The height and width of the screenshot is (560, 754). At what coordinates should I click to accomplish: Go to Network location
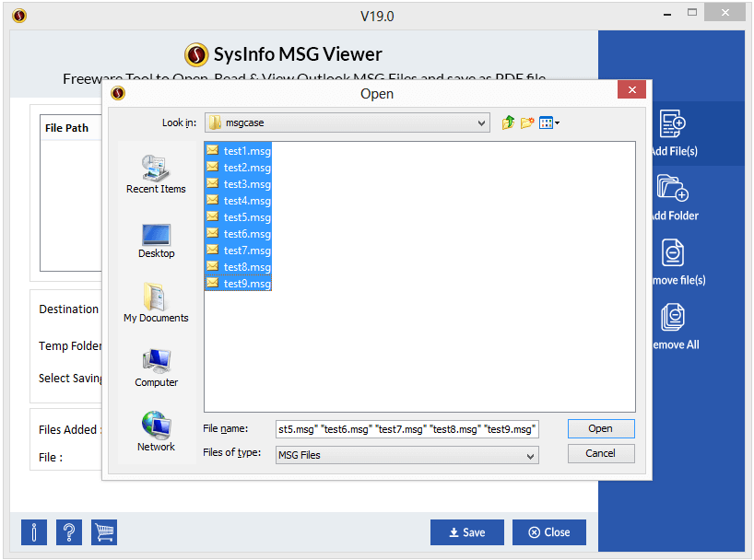[156, 432]
